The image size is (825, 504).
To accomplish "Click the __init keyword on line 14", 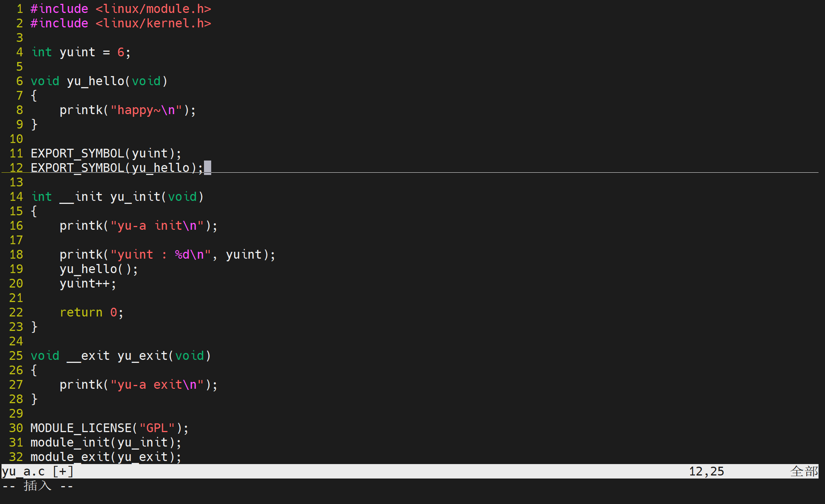I will pos(81,197).
